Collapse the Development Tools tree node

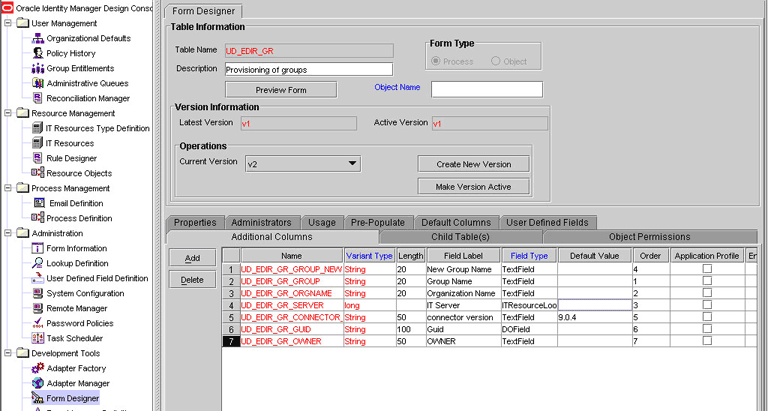click(8, 353)
